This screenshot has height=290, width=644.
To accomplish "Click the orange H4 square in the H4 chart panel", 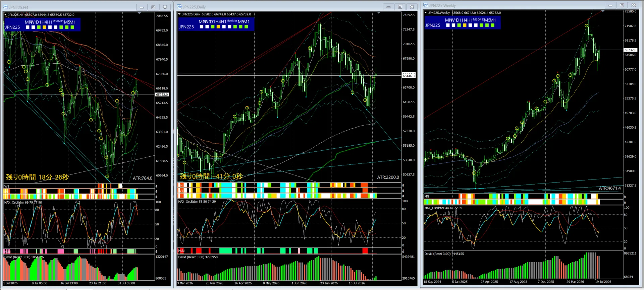I will pos(44,27).
